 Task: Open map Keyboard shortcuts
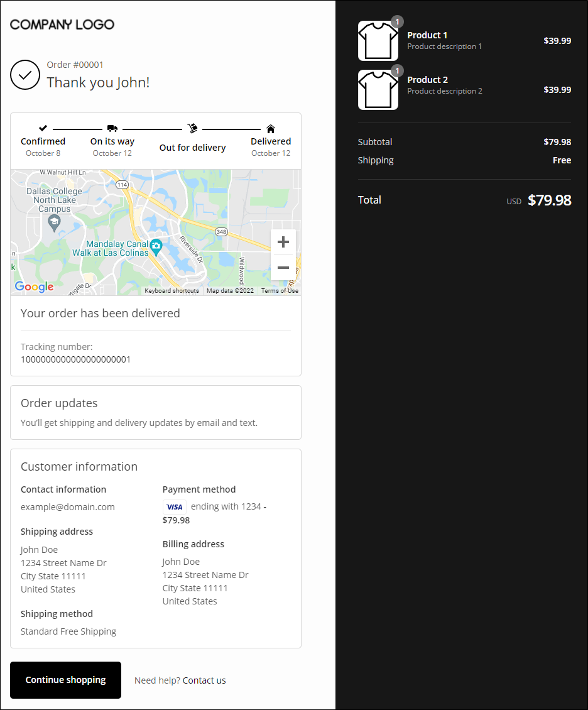[x=171, y=291]
